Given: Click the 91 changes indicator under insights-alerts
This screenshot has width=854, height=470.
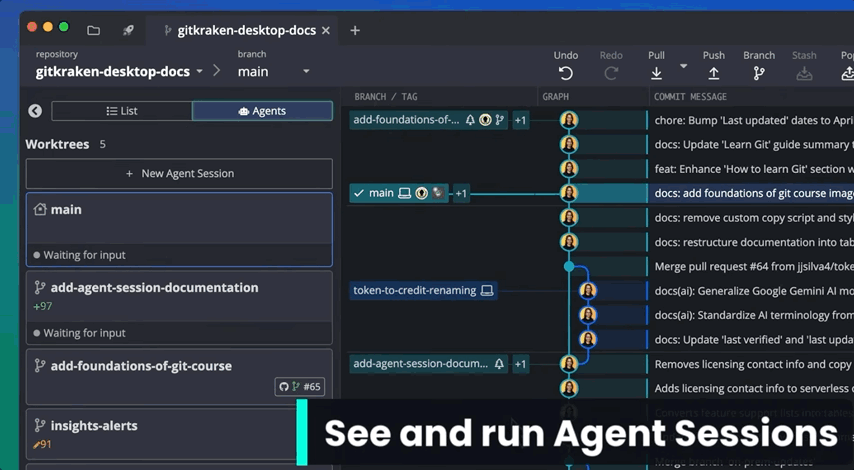Looking at the screenshot, I should (42, 444).
